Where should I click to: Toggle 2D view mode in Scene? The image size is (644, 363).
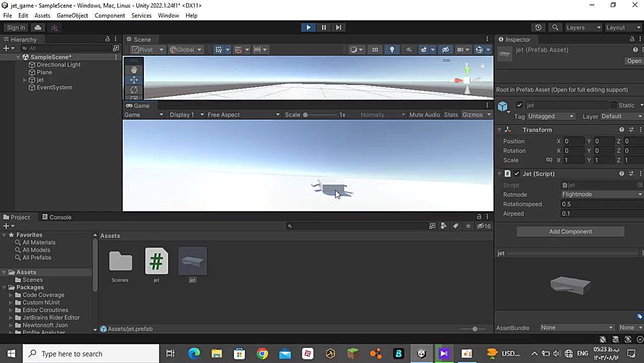pos(375,49)
